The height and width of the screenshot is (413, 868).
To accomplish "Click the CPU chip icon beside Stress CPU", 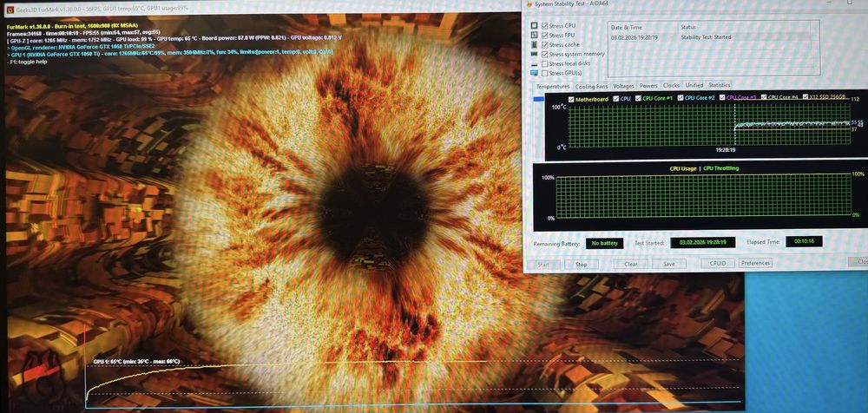I will click(x=534, y=25).
